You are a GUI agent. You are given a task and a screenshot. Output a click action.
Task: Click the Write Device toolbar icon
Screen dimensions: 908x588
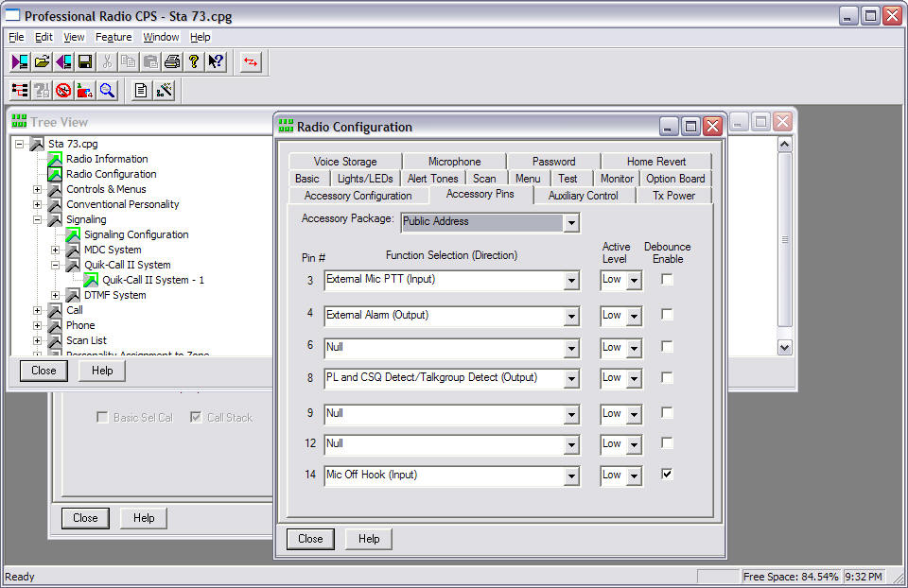point(63,61)
